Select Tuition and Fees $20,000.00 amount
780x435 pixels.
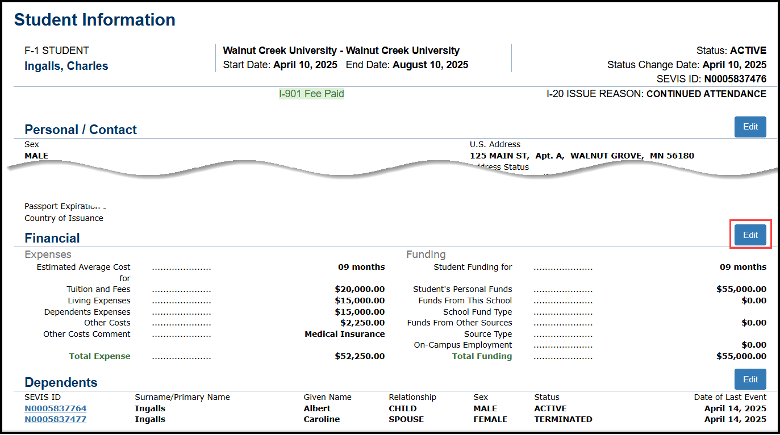(360, 289)
